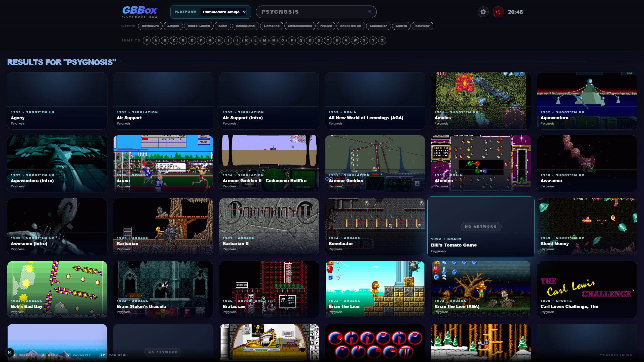Open Bram Stoker's Dracula card
Screen dimensions: 644x362
coord(163,290)
